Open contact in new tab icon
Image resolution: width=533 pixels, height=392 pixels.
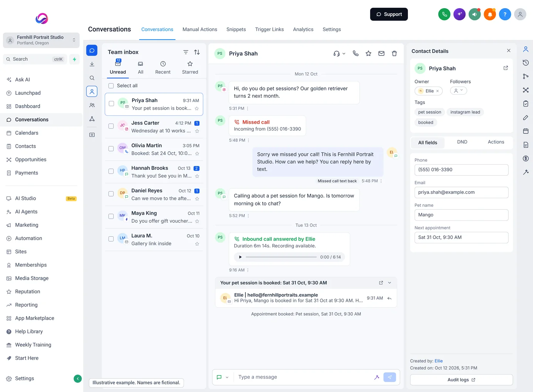click(506, 68)
